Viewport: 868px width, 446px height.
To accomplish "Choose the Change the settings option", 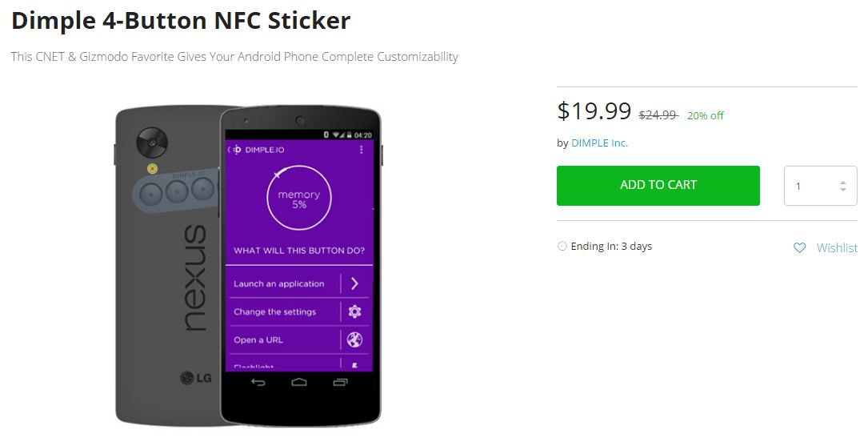I will [274, 311].
